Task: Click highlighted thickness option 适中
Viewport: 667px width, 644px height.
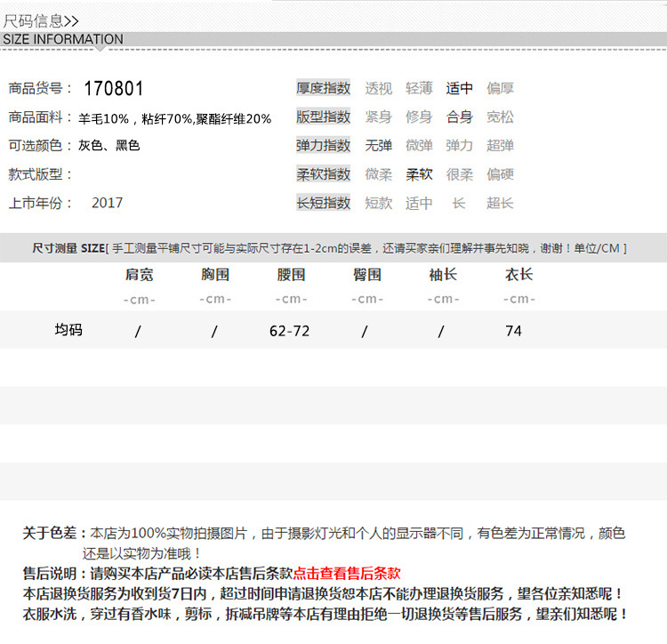Action: (460, 88)
